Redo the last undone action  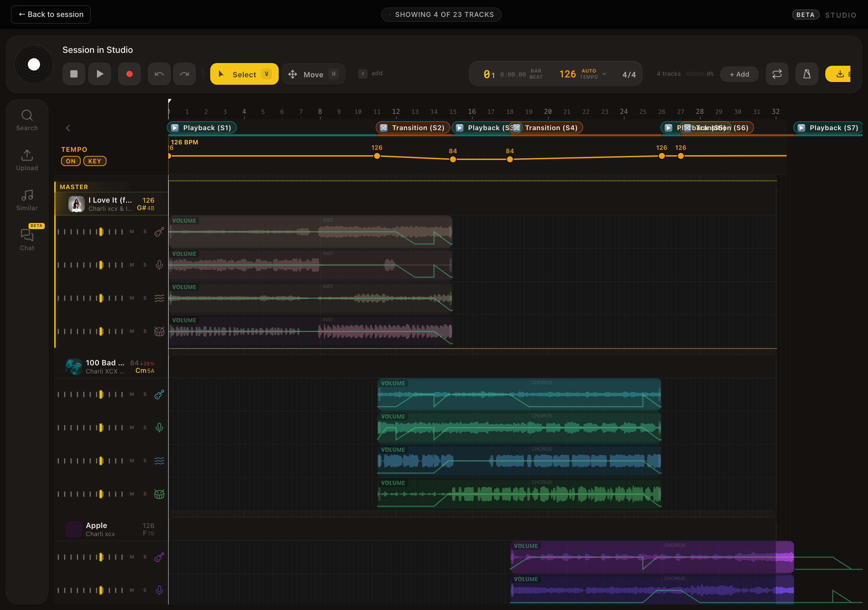tap(184, 74)
